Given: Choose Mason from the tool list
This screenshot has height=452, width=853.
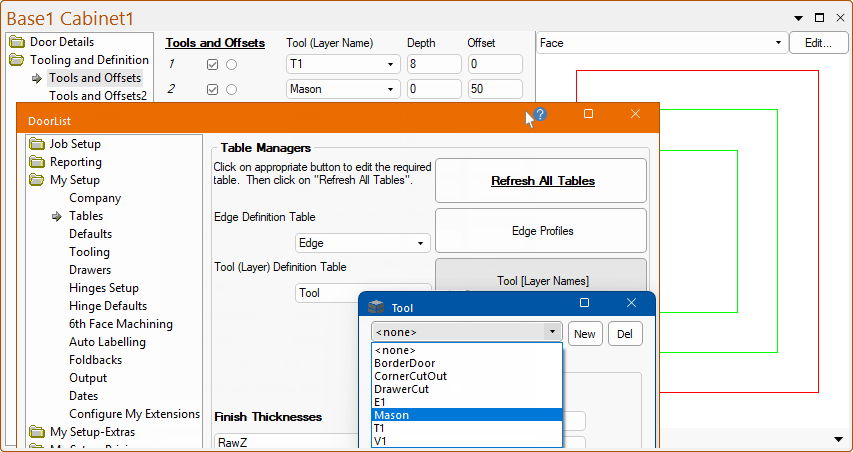Looking at the screenshot, I should tap(467, 415).
